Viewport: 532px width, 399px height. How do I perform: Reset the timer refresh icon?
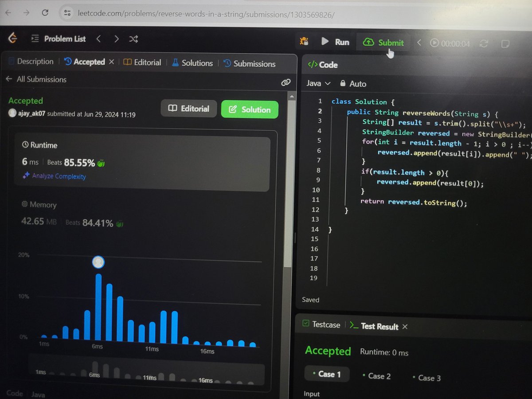pos(484,43)
